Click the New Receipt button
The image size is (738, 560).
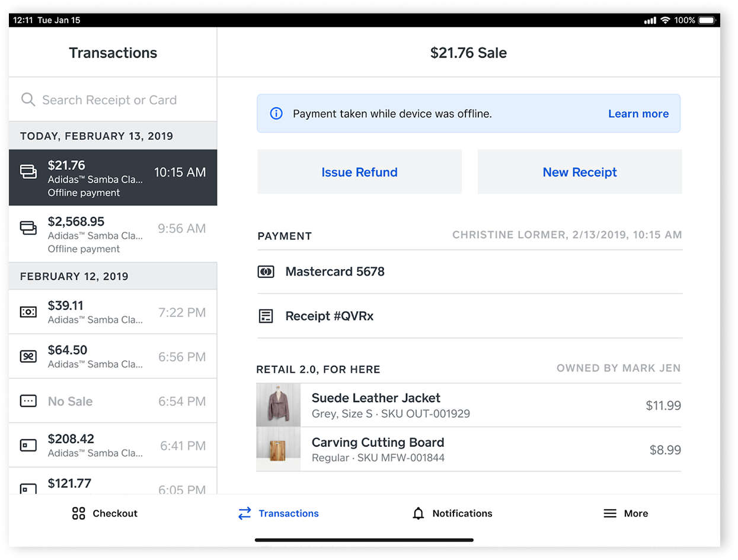(579, 172)
